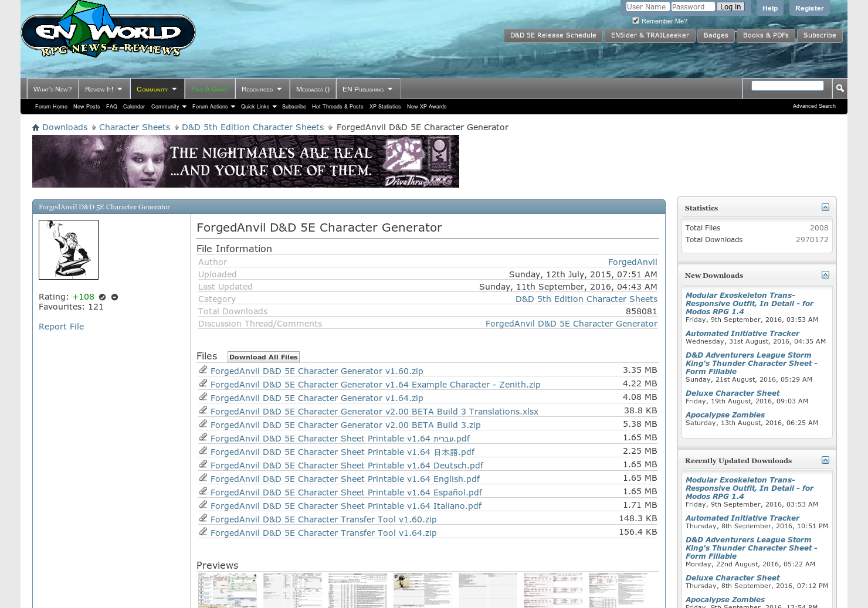This screenshot has height=608, width=868.
Task: Click attachment icon beside Generator v1.60.zip
Action: click(203, 370)
